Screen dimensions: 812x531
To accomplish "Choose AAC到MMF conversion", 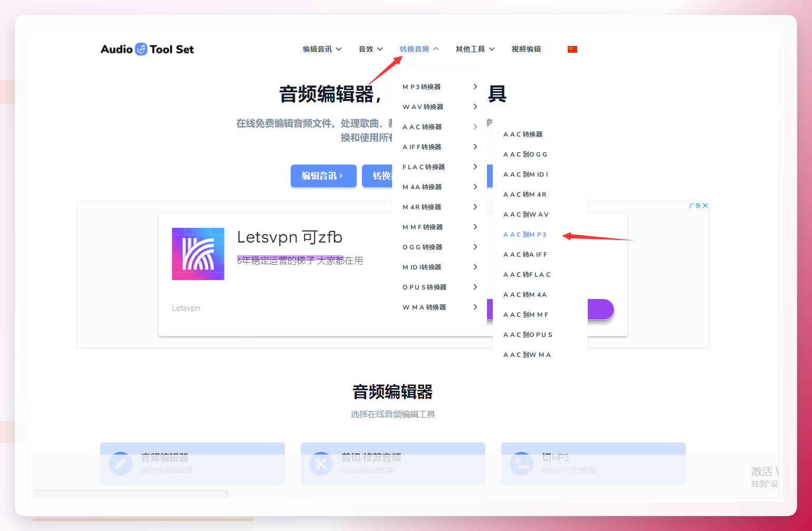I will pyautogui.click(x=526, y=314).
